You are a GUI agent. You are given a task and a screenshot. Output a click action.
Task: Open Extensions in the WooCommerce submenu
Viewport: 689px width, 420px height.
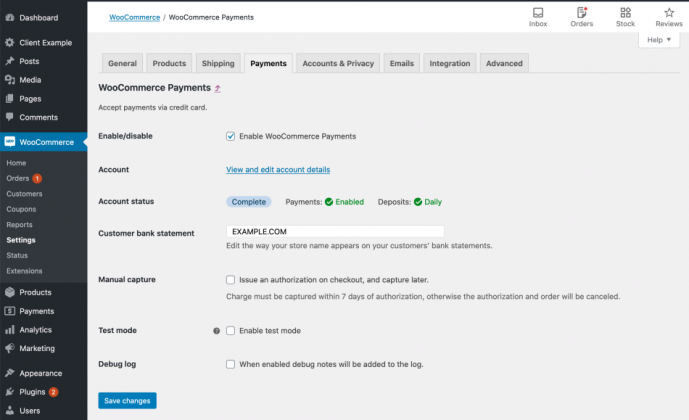point(24,271)
